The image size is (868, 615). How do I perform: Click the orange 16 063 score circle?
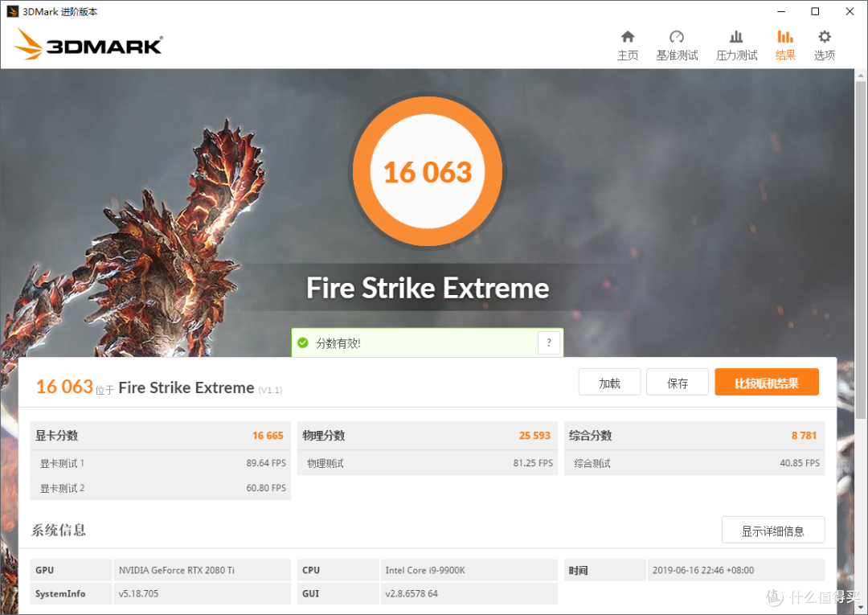(428, 171)
